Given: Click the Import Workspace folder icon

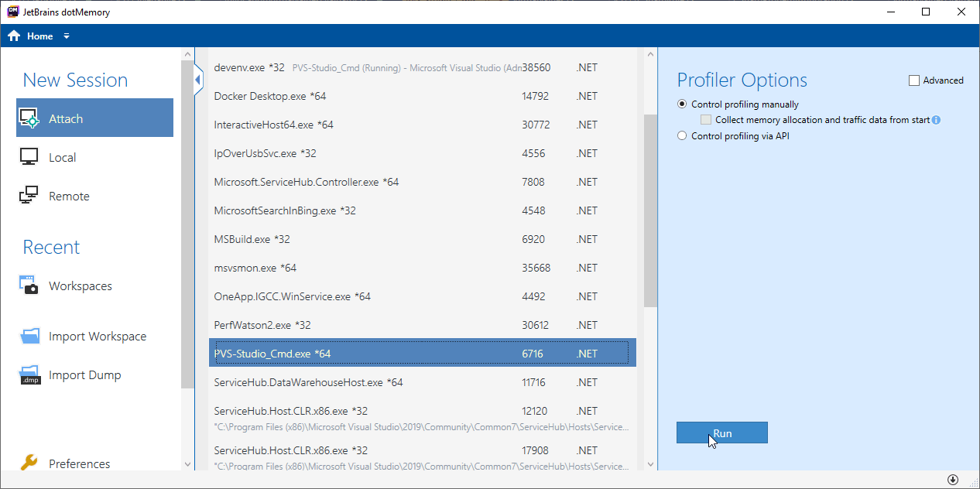Looking at the screenshot, I should (x=29, y=336).
